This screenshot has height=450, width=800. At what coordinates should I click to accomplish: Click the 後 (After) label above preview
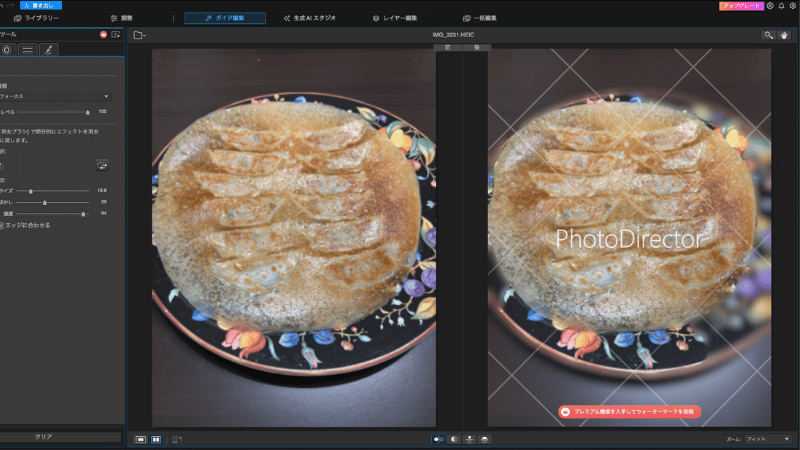point(477,47)
